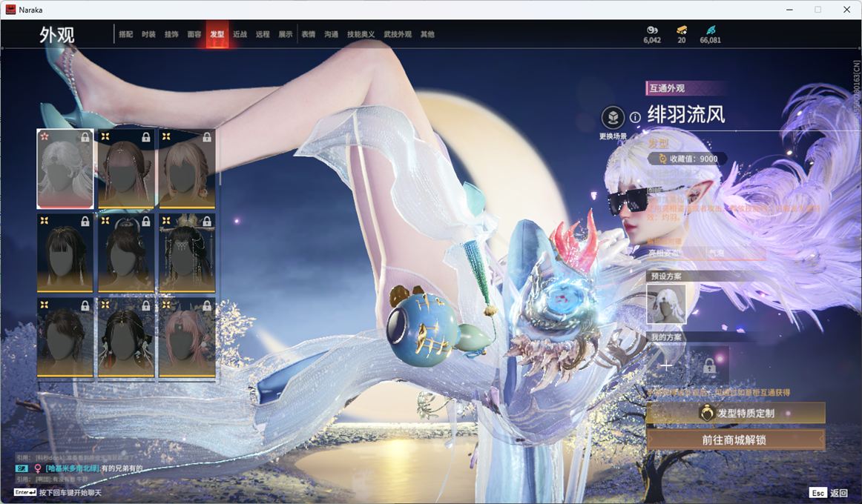Select the black hairstyle with gold hairpins in bottom row center
The image size is (862, 504).
(126, 337)
